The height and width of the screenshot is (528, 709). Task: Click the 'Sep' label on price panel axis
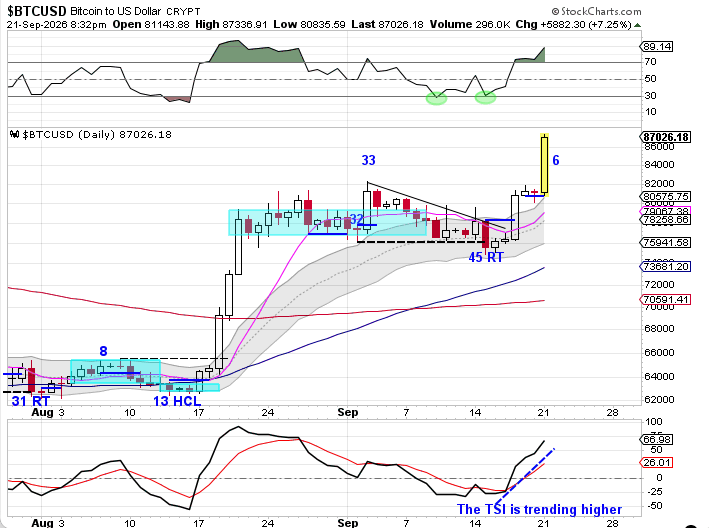(348, 412)
